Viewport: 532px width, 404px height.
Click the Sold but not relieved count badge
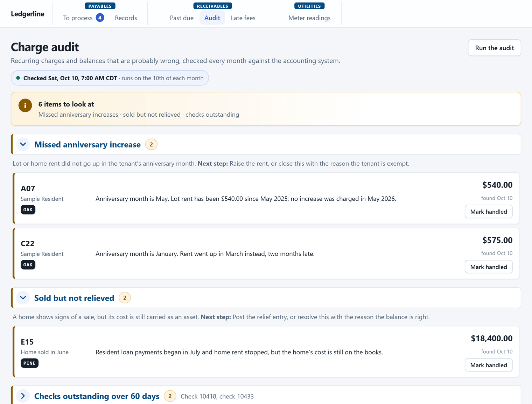click(x=125, y=298)
